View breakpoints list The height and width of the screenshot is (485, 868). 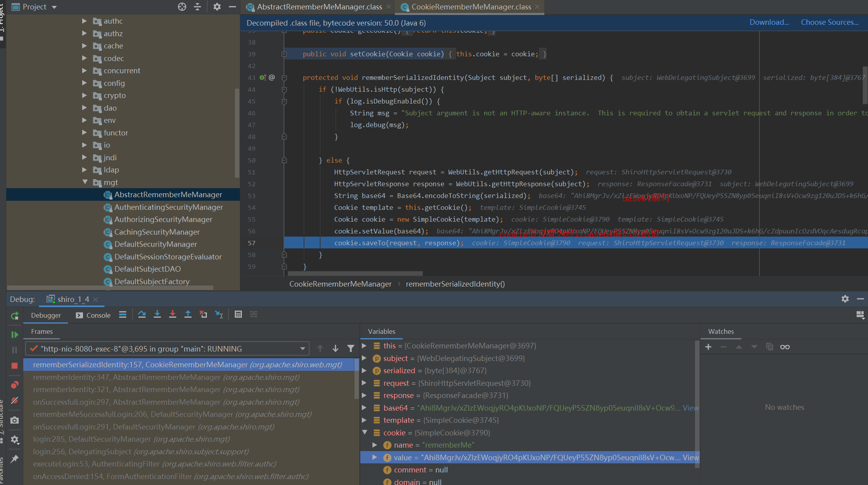coord(15,385)
